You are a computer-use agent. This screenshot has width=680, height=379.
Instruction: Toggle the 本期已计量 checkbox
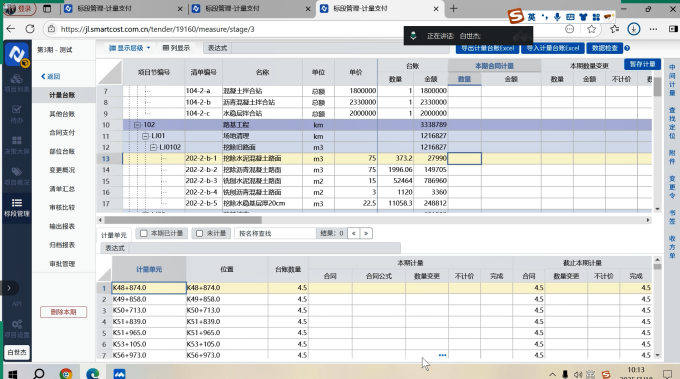click(x=144, y=233)
